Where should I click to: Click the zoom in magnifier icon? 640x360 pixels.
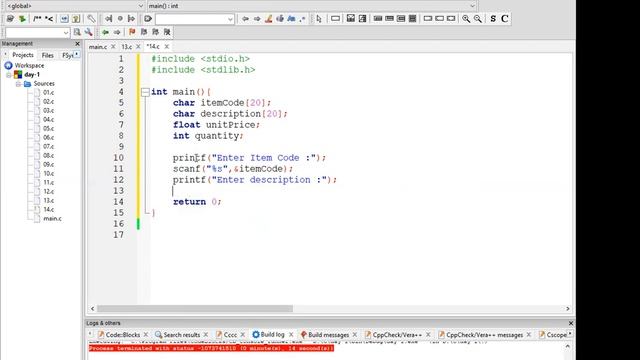pyautogui.click(x=466, y=19)
